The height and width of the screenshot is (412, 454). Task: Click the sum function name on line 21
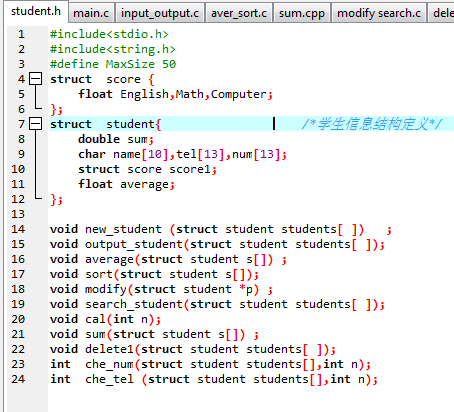point(95,334)
